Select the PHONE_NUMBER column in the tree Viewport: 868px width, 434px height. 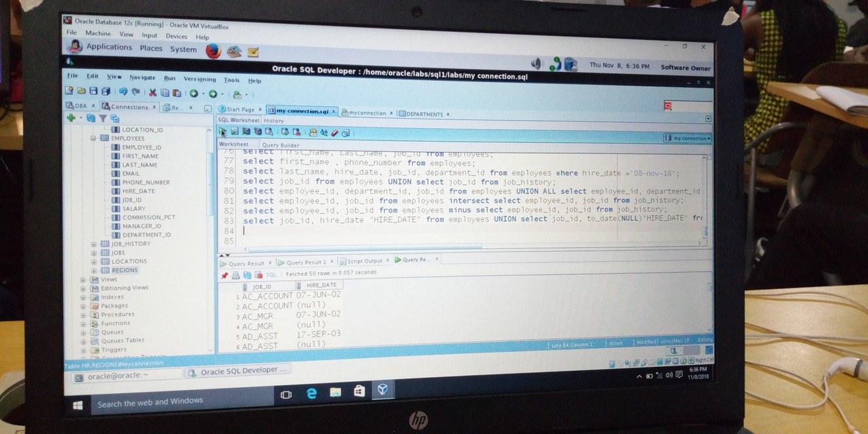click(146, 182)
